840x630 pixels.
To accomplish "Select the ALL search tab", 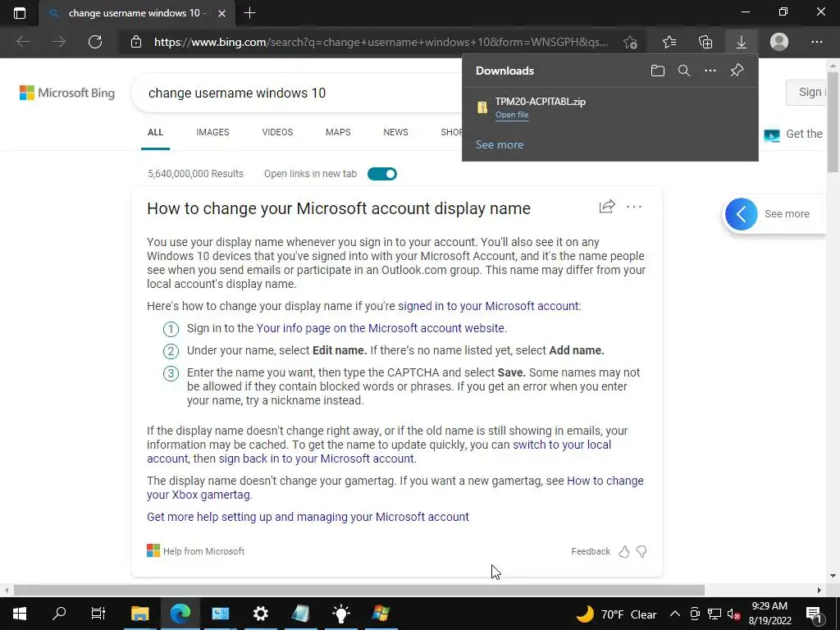I will point(155,132).
